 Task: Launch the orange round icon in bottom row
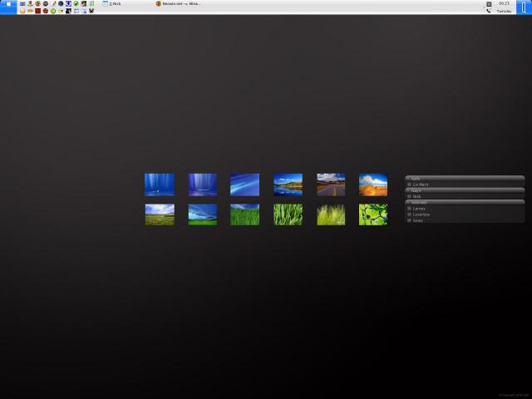(22, 11)
